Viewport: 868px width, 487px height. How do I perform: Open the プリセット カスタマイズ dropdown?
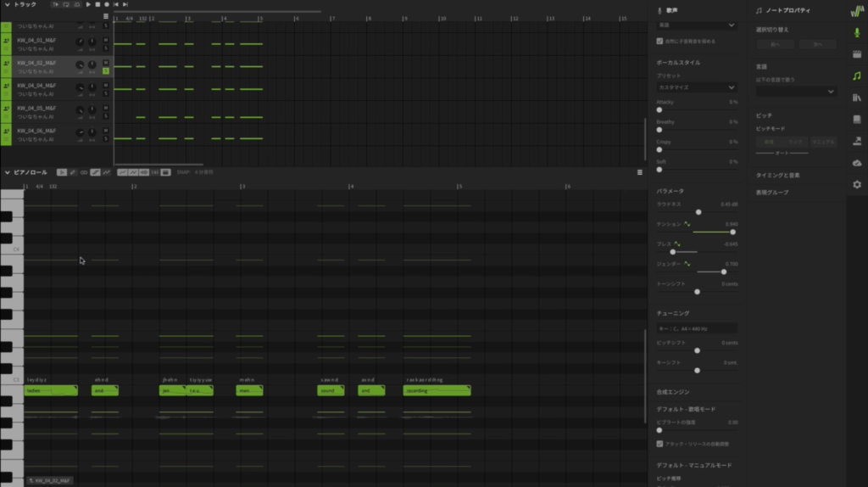pyautogui.click(x=697, y=87)
